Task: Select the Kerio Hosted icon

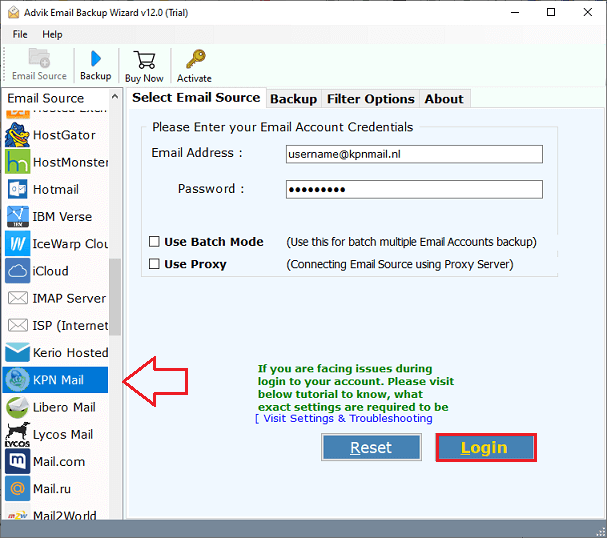Action: tap(17, 352)
